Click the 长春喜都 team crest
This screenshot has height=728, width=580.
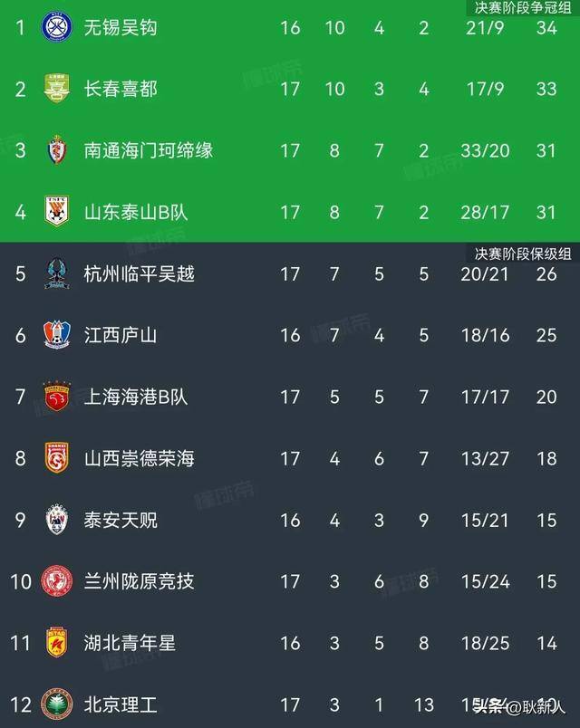(57, 89)
